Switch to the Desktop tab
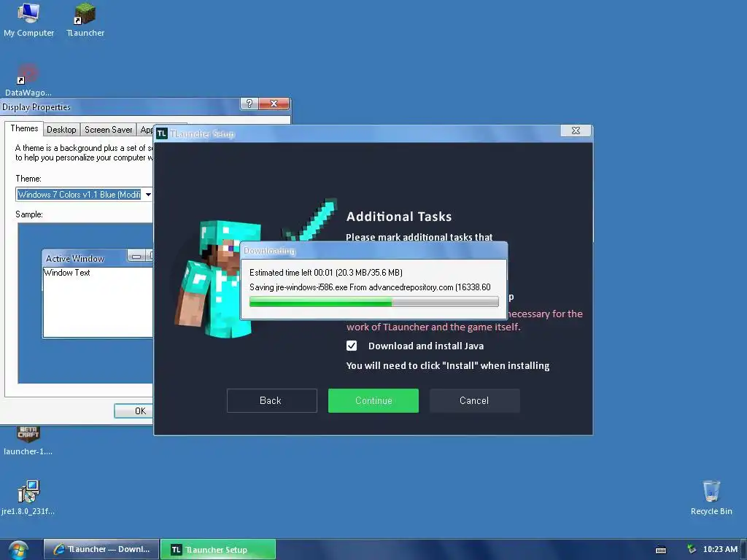 (61, 130)
